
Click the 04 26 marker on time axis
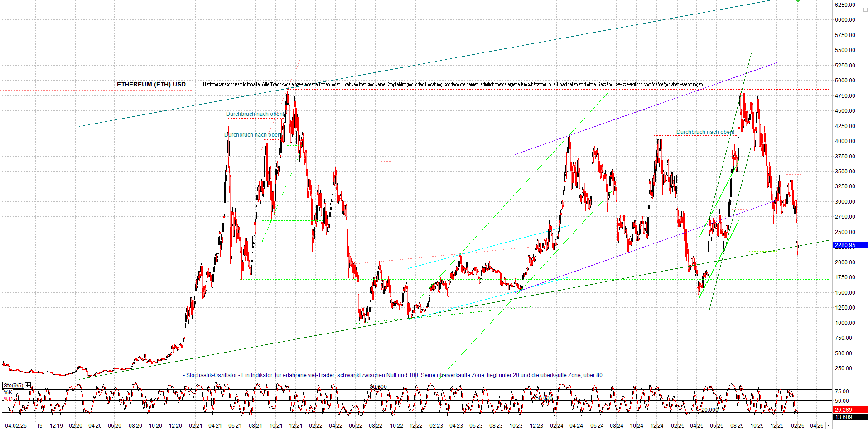(817, 426)
